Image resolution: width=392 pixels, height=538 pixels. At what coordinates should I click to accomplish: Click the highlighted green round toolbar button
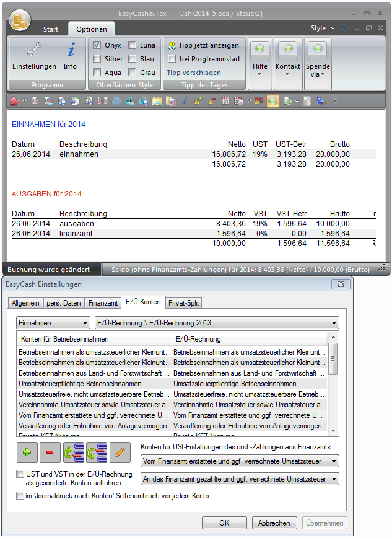tap(272, 101)
